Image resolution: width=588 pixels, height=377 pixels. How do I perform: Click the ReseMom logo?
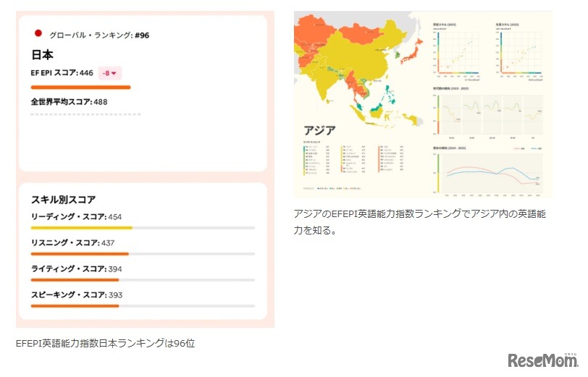(x=542, y=360)
